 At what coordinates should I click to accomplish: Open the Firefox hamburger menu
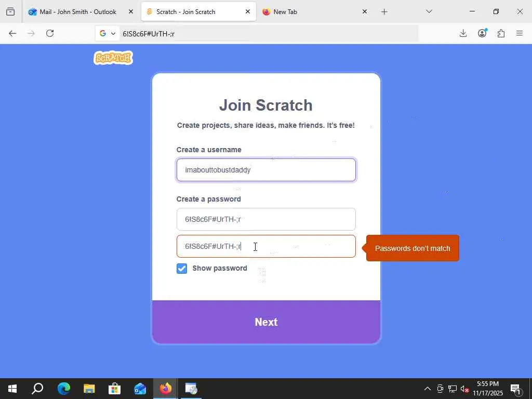[x=520, y=33]
